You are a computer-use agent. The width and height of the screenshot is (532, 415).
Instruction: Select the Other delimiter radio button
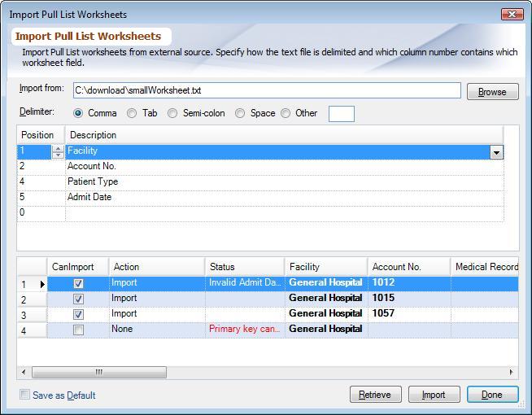pos(286,113)
